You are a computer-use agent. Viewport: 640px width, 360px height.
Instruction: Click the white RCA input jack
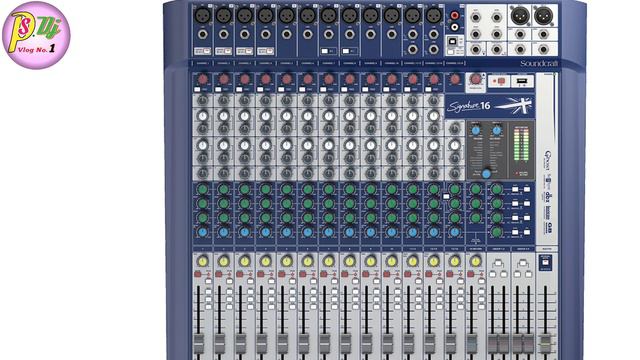[454, 27]
